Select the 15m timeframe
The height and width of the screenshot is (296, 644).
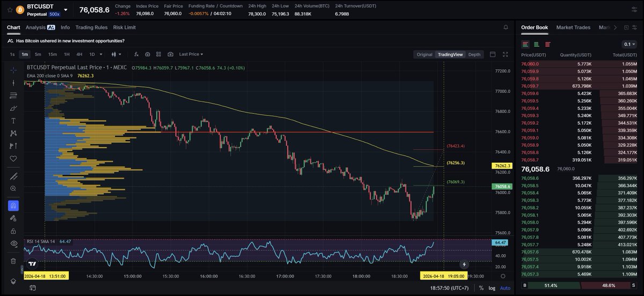pos(53,54)
